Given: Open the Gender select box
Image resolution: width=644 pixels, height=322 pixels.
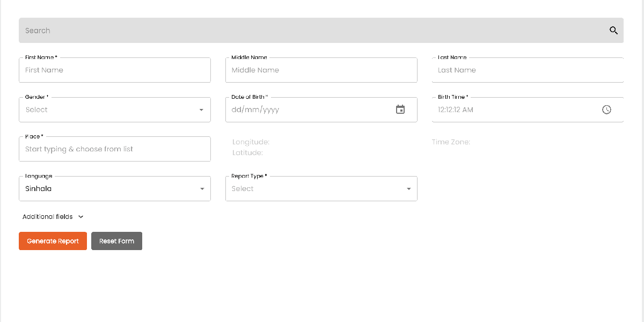Looking at the screenshot, I should click(x=107, y=110).
